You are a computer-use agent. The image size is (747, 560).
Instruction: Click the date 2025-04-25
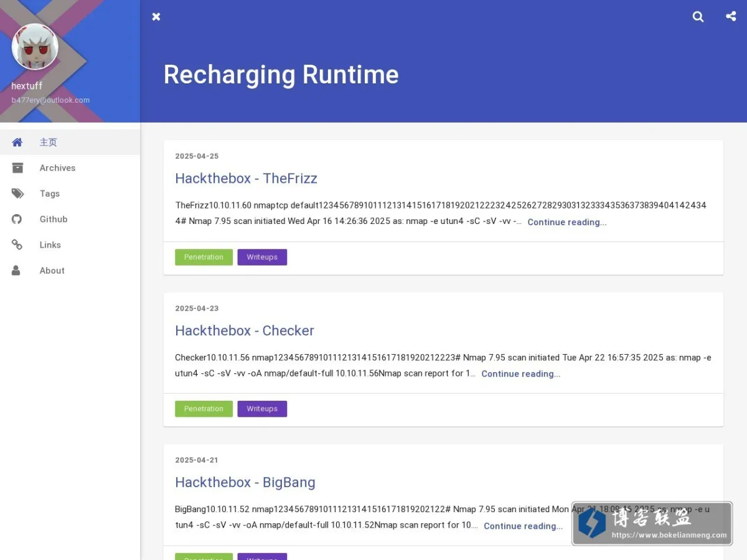point(197,156)
